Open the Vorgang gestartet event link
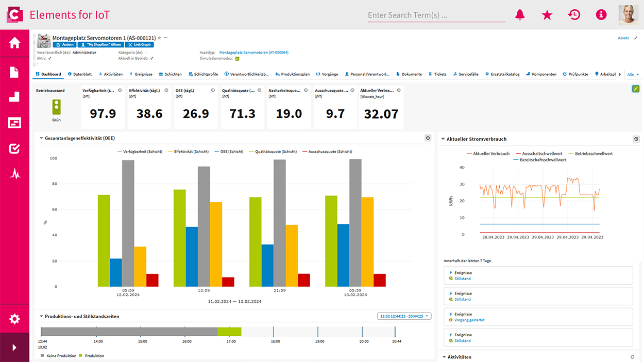 [469, 320]
